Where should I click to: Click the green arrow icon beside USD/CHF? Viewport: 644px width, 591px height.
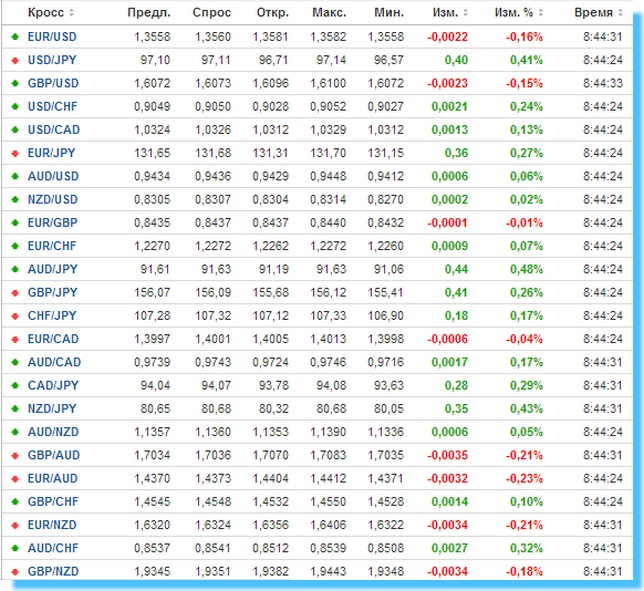[15, 107]
